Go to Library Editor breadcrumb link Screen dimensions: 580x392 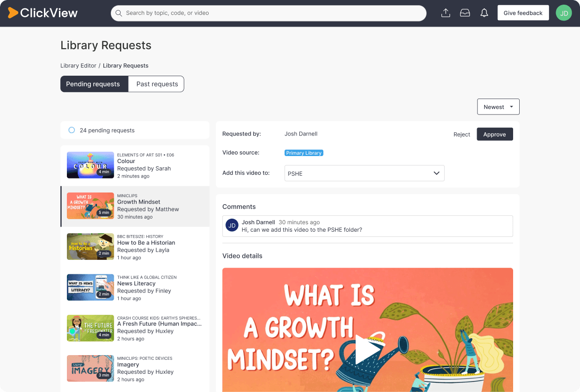[78, 66]
